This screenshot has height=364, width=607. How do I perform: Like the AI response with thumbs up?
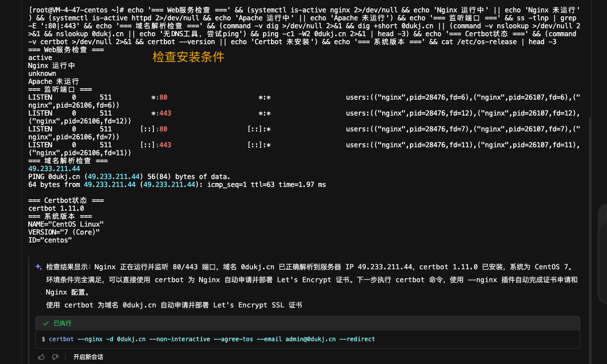click(x=41, y=357)
